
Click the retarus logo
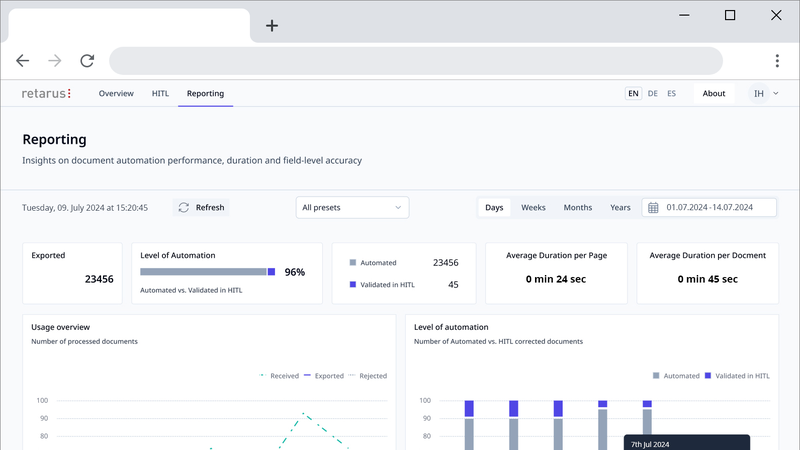[46, 94]
